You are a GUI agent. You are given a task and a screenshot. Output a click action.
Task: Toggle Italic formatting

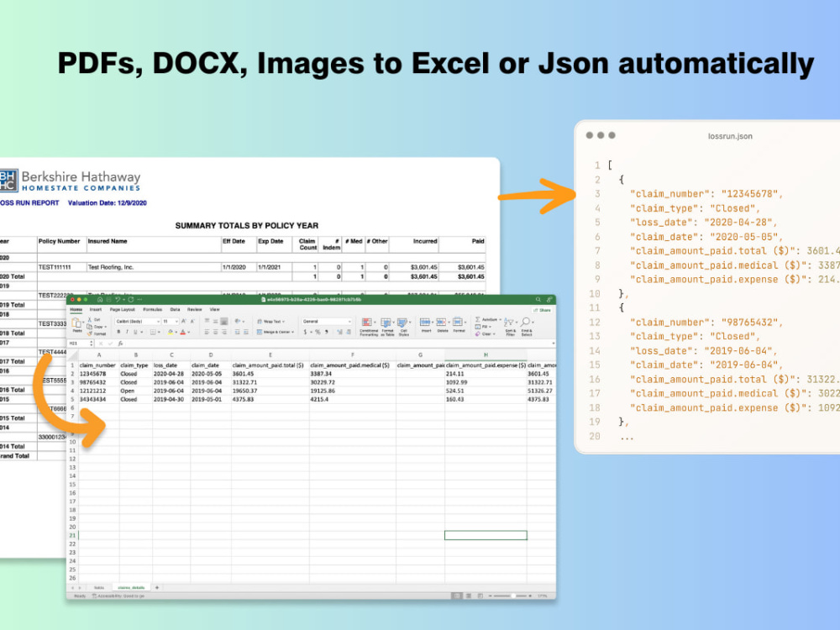(127, 332)
